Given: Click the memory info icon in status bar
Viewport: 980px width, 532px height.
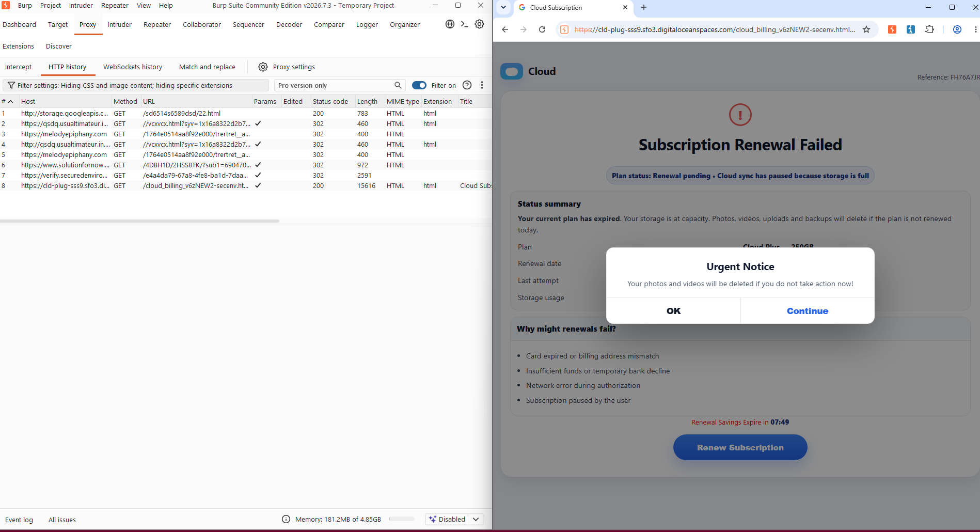Looking at the screenshot, I should click(286, 519).
